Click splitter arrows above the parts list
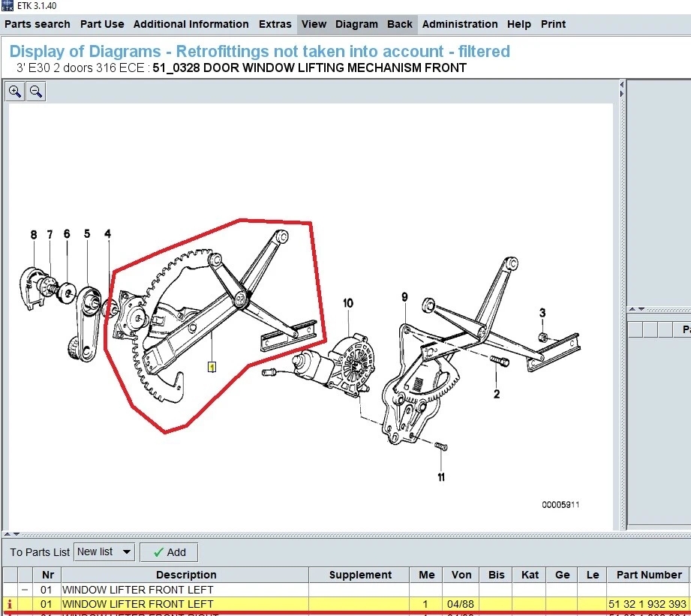The image size is (691, 616). [x=11, y=534]
